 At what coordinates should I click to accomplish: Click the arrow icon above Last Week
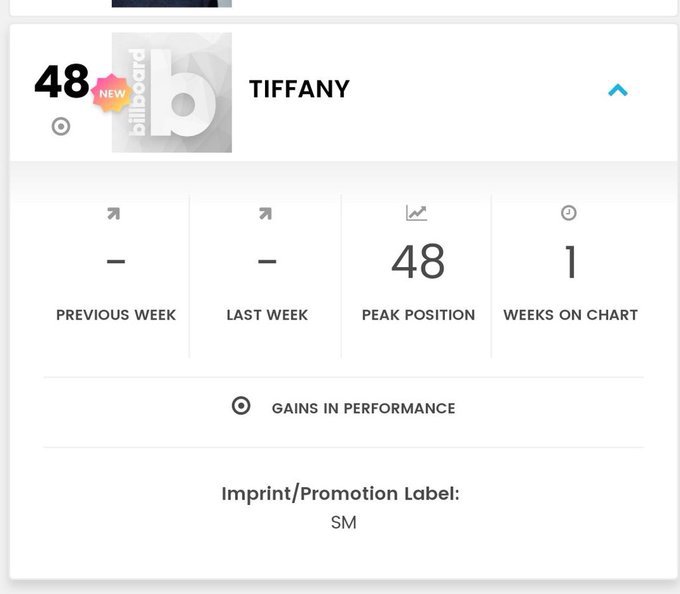(265, 213)
